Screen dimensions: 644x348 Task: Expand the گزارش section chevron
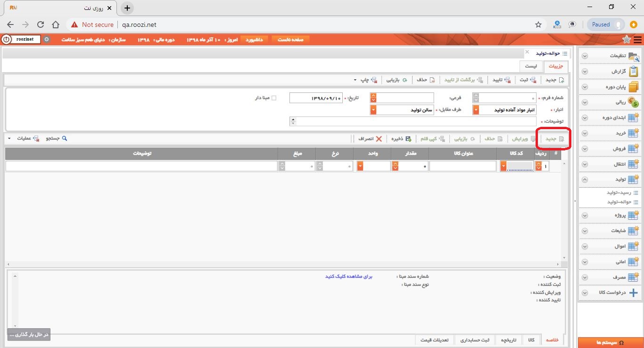click(585, 72)
